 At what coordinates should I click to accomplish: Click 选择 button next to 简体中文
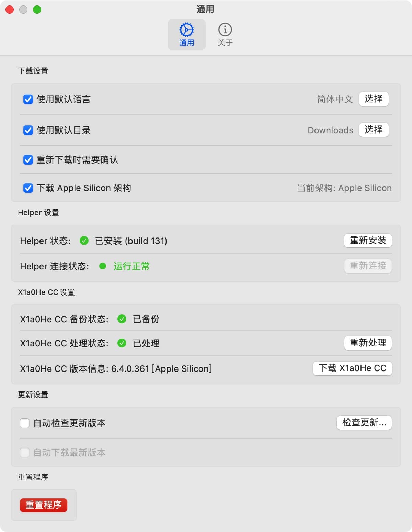[x=374, y=99]
